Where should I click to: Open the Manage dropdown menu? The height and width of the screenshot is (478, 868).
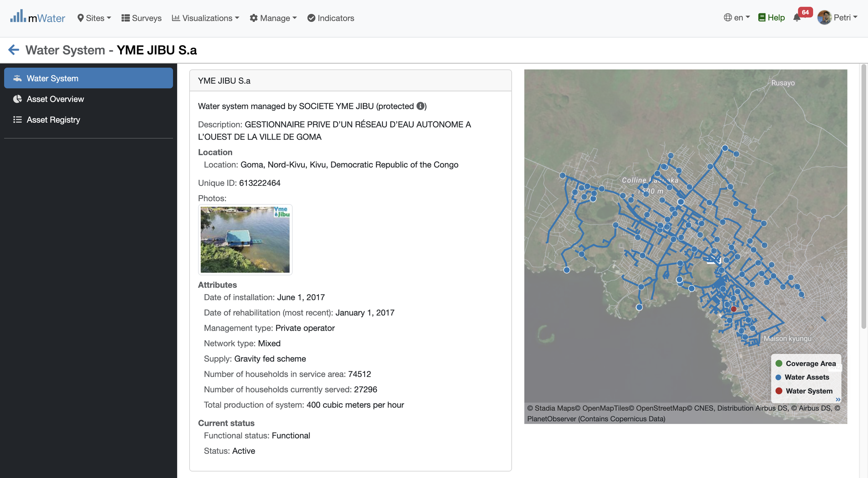pyautogui.click(x=273, y=18)
